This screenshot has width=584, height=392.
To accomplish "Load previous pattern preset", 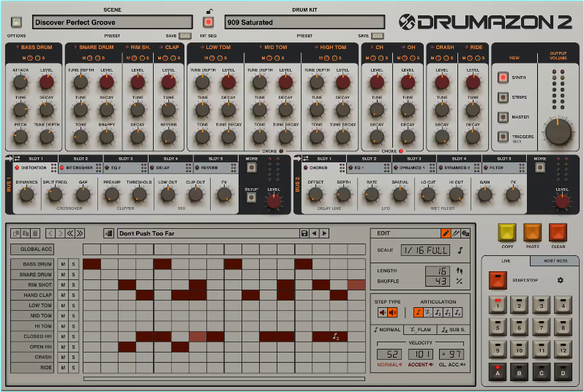I will click(315, 233).
